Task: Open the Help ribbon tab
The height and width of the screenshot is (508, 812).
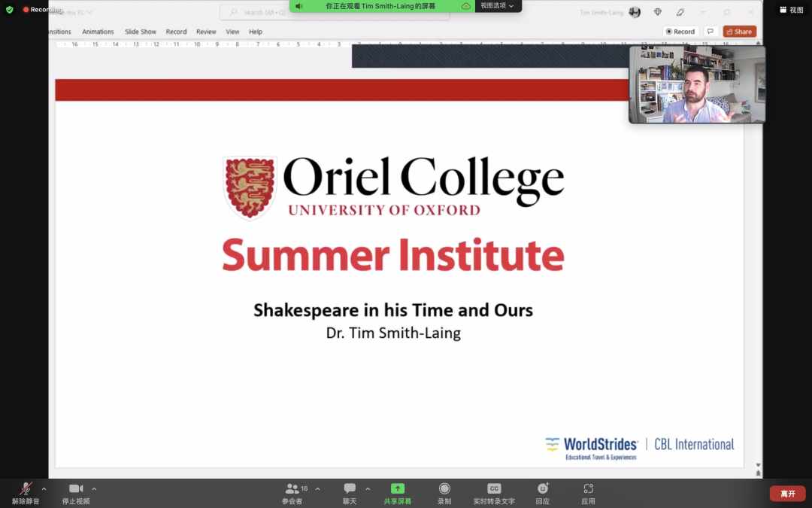Action: pyautogui.click(x=256, y=32)
